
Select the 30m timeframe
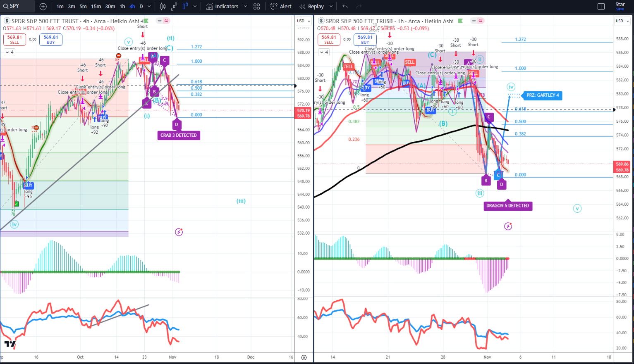110,6
